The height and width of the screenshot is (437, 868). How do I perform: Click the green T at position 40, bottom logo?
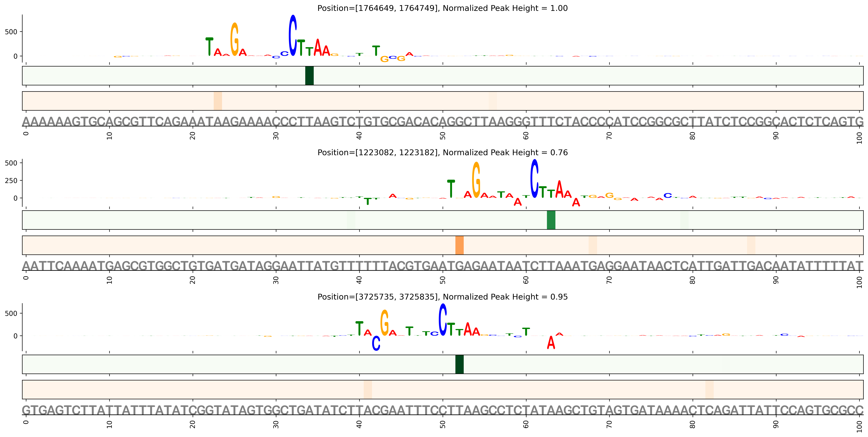(359, 328)
